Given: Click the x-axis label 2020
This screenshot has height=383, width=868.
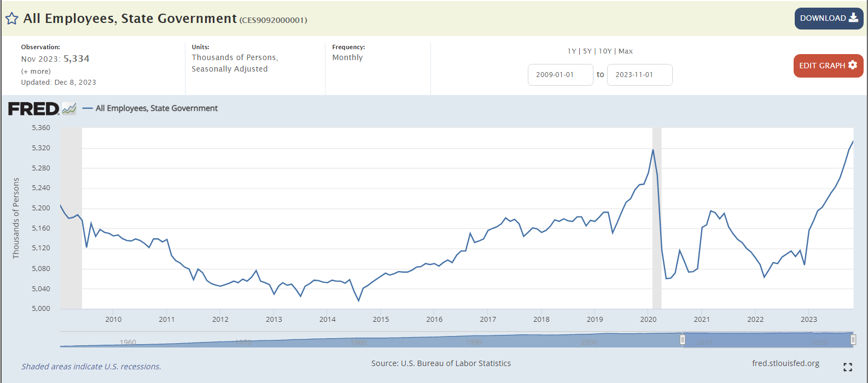Looking at the screenshot, I should click(x=648, y=320).
